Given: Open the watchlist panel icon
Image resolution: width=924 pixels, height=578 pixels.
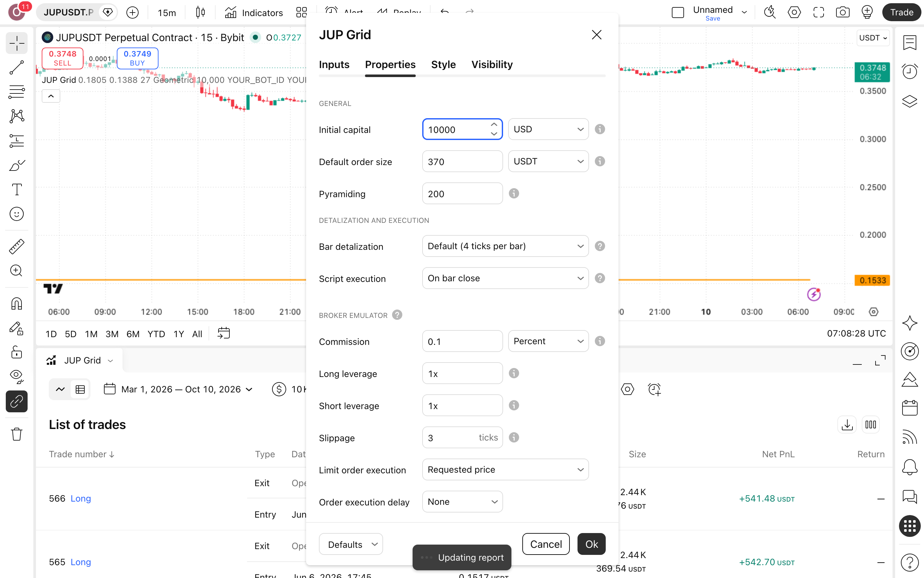Looking at the screenshot, I should pyautogui.click(x=910, y=42).
